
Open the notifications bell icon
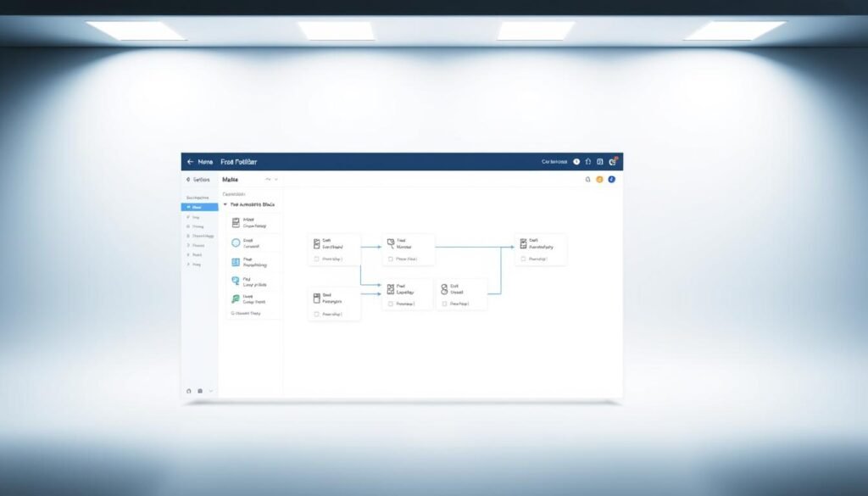[588, 180]
